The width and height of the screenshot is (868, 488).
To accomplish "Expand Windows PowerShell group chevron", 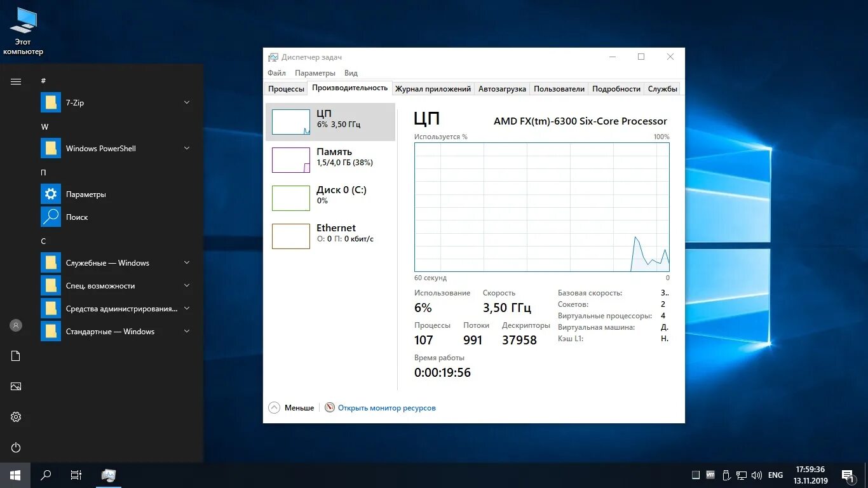I will (187, 148).
